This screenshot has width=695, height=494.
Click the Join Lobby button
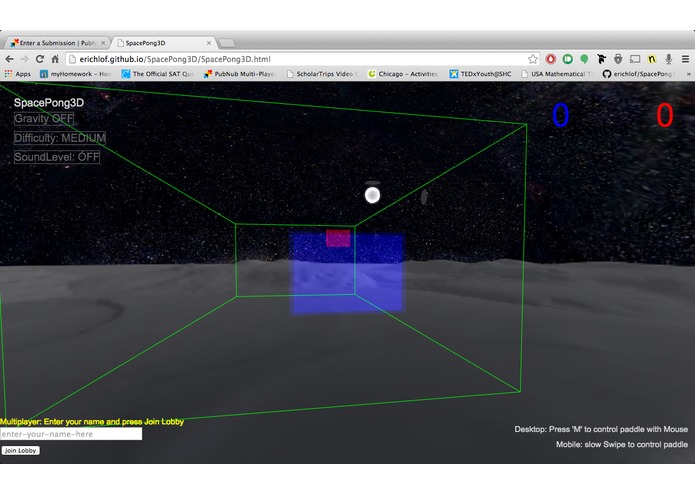pyautogui.click(x=20, y=450)
